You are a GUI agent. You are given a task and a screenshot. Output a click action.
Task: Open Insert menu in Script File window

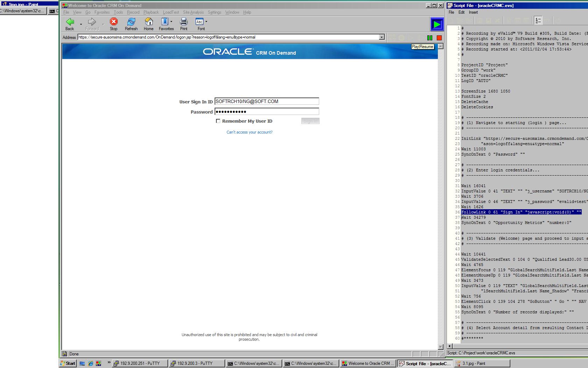[473, 12]
